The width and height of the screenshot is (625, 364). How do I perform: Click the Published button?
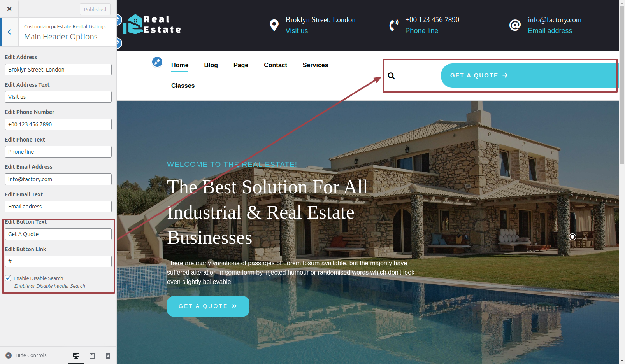pyautogui.click(x=95, y=9)
